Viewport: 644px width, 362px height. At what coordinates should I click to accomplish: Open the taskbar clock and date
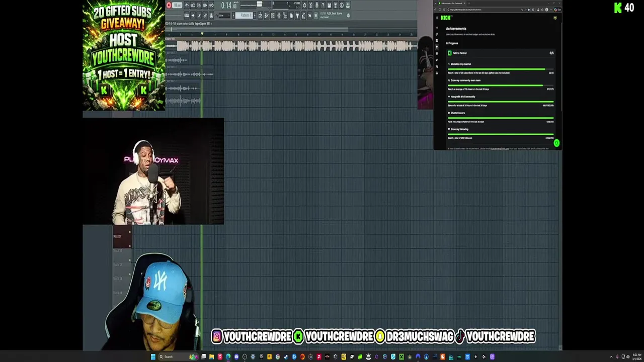coord(637,356)
